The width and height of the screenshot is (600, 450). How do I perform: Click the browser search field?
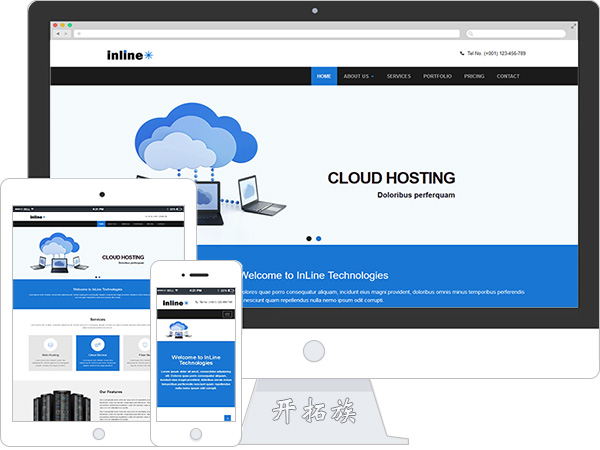[x=516, y=34]
